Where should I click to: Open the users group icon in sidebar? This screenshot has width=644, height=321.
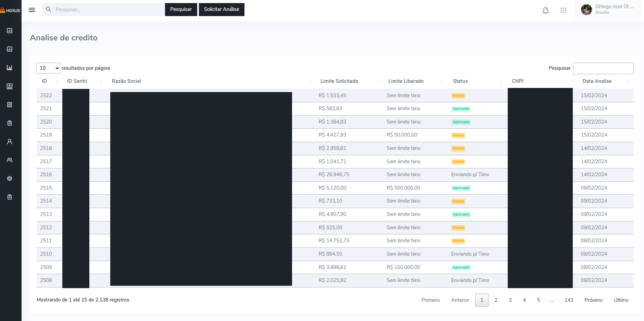(10, 160)
